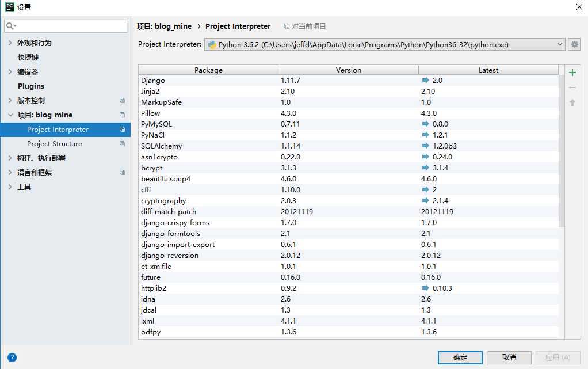Click the 项目: blog_mine breadcrumb
This screenshot has height=369, width=588.
[164, 26]
